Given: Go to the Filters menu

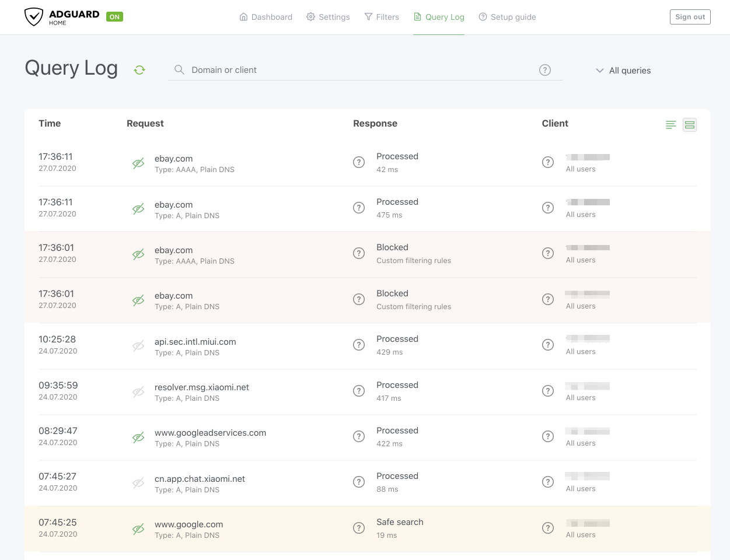Looking at the screenshot, I should coord(382,17).
